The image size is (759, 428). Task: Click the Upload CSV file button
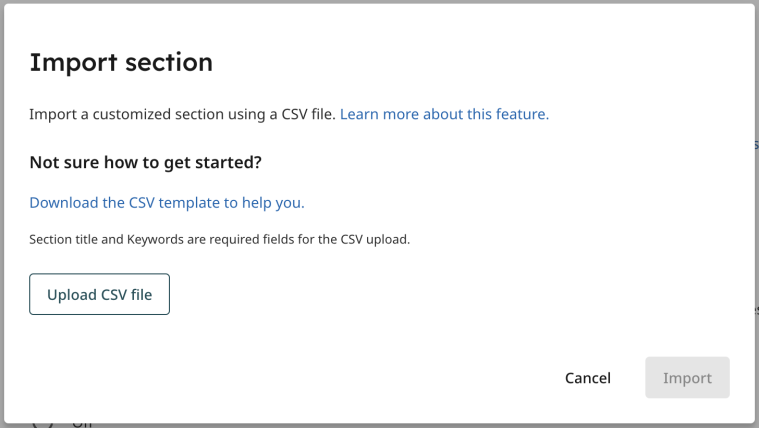99,294
